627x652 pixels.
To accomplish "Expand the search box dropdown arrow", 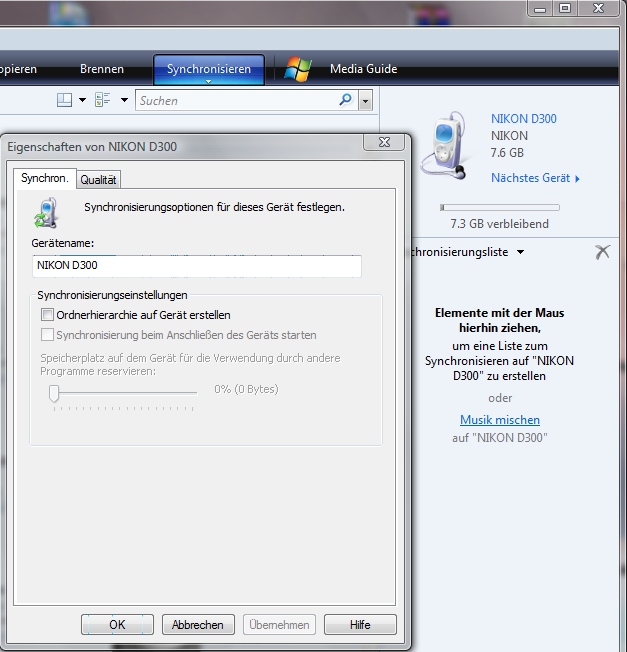I will click(365, 101).
